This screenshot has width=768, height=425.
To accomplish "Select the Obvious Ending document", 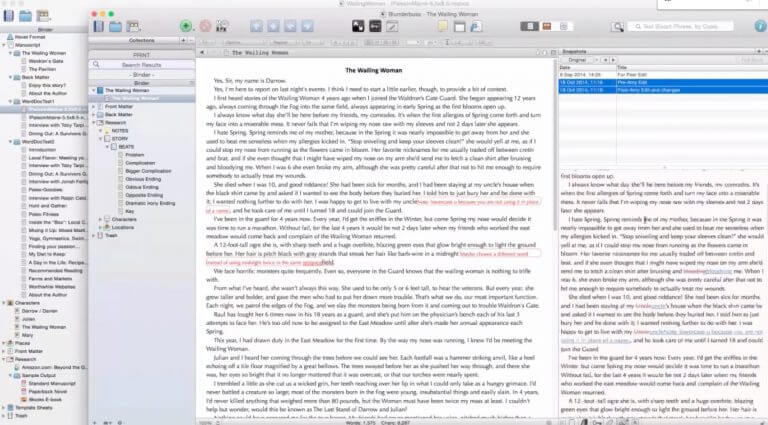I will (x=143, y=179).
